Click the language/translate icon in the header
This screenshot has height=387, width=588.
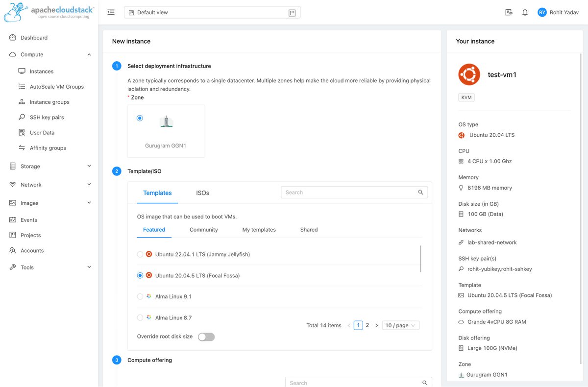click(509, 12)
